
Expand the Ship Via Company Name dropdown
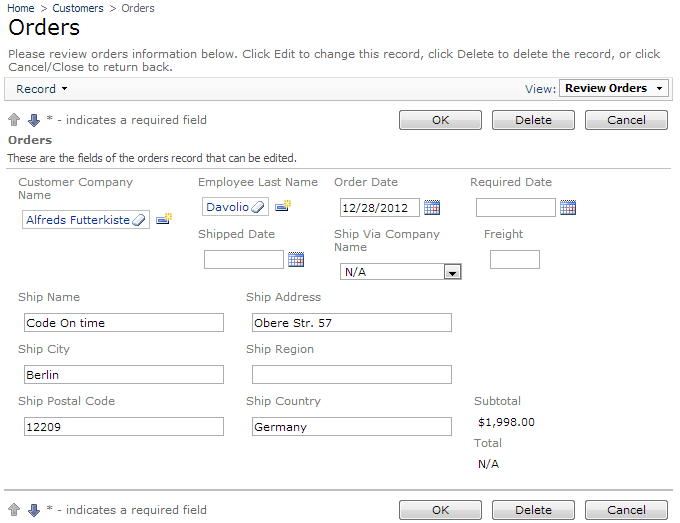(452, 272)
